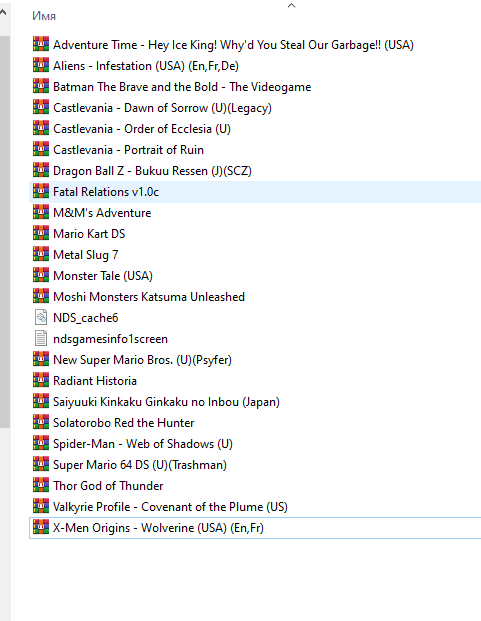Select "Super Mario 64 DS (U)(Trashman)" name
This screenshot has height=621, width=481.
[140, 465]
